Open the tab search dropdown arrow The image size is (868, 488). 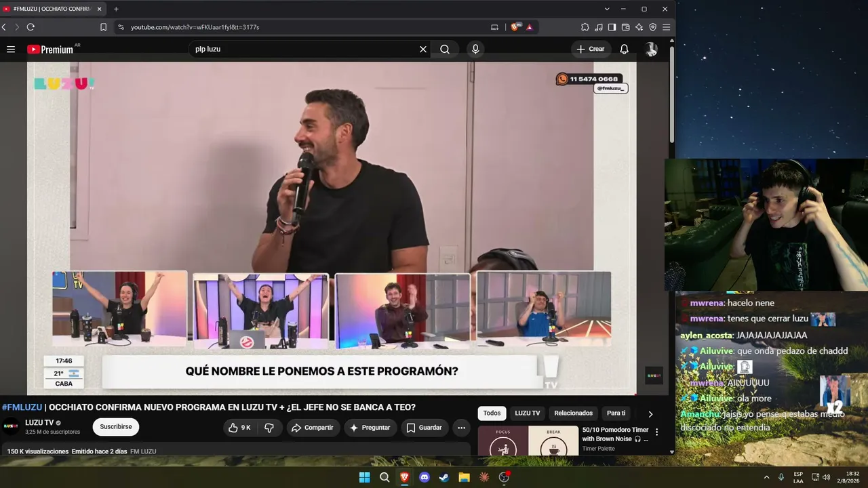[x=607, y=9]
